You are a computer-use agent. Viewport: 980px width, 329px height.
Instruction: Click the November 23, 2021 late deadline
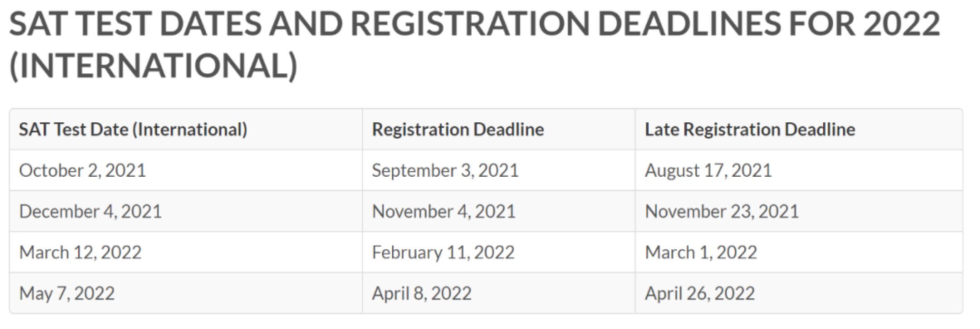coord(722,212)
